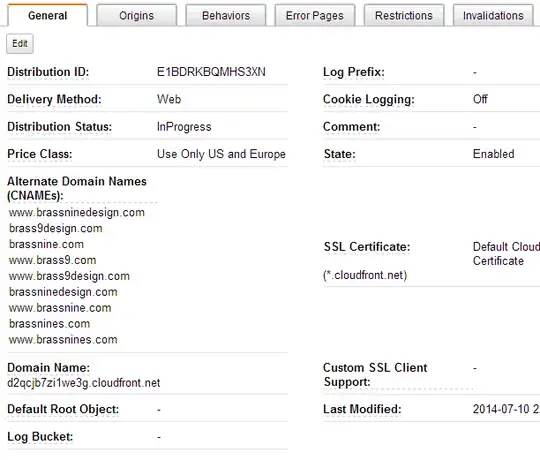The width and height of the screenshot is (540, 460).
Task: Click the Distribution ID label
Action: (x=48, y=72)
